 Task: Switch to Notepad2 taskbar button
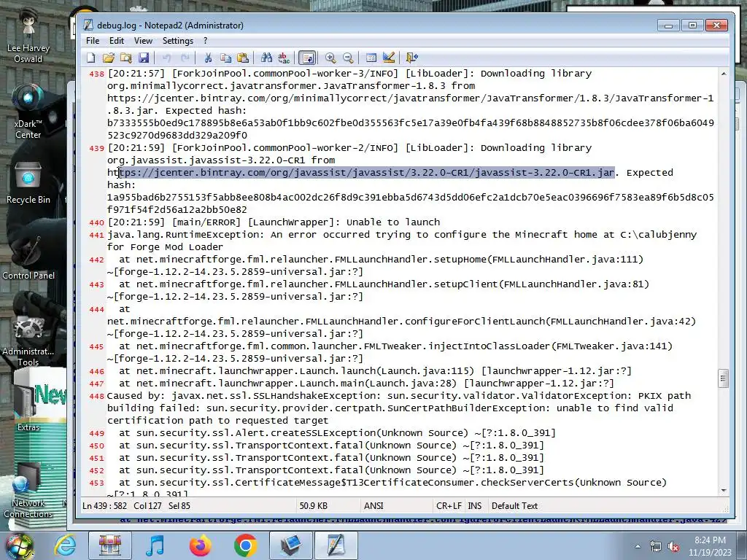tap(336, 545)
